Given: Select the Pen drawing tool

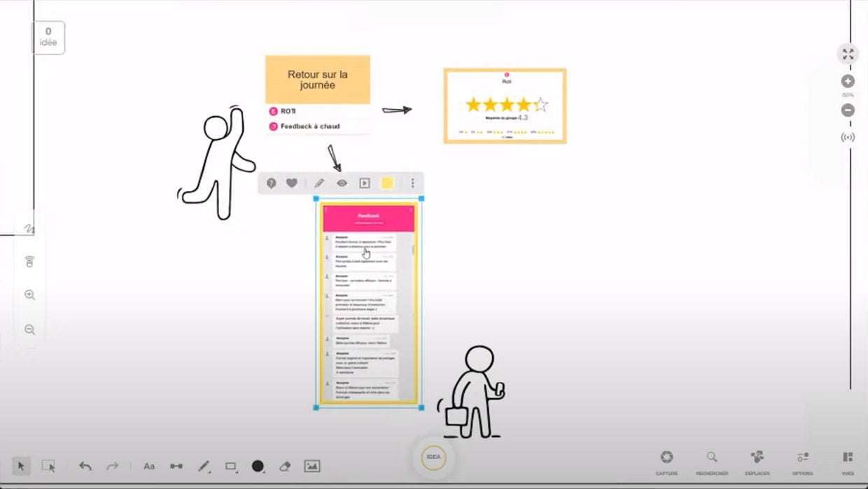Looking at the screenshot, I should [x=204, y=466].
